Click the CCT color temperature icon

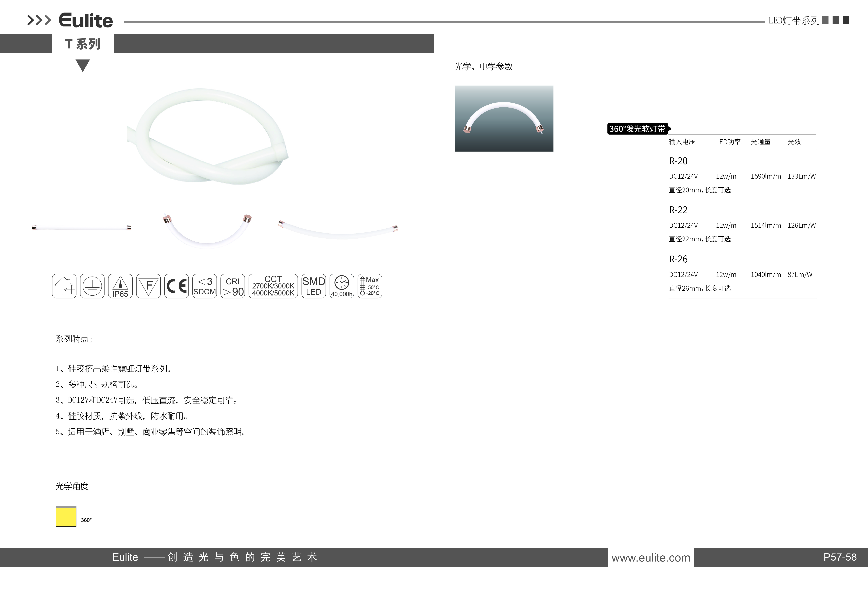point(273,286)
